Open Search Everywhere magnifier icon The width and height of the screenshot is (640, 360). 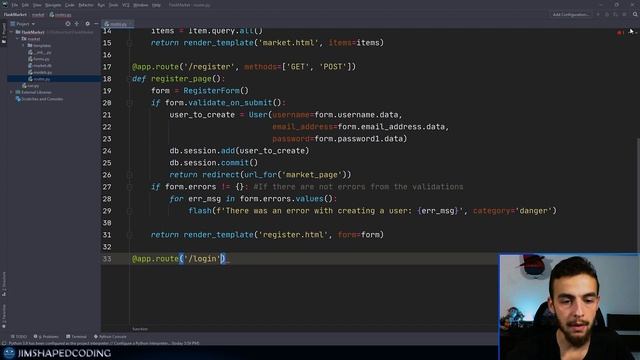coord(635,15)
